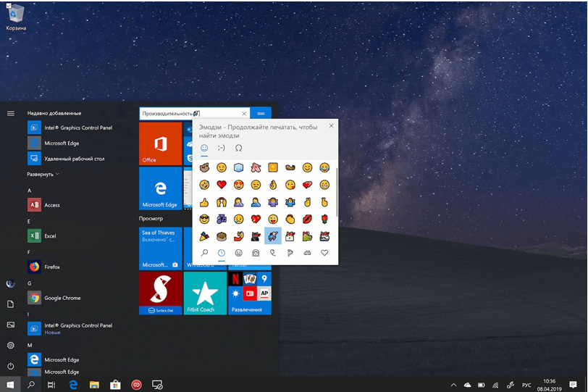Switch to the symbols (Ω) tab
The image size is (588, 392).
tap(239, 148)
